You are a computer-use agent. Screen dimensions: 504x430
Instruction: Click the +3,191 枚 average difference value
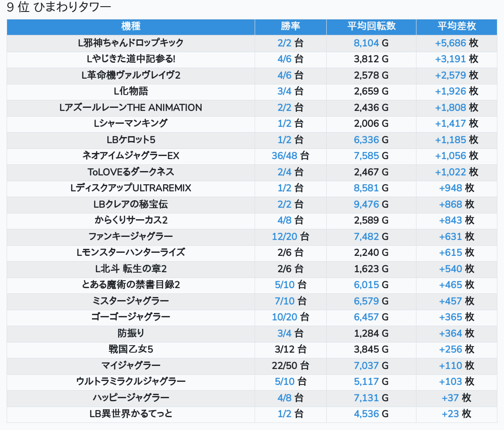coord(456,59)
